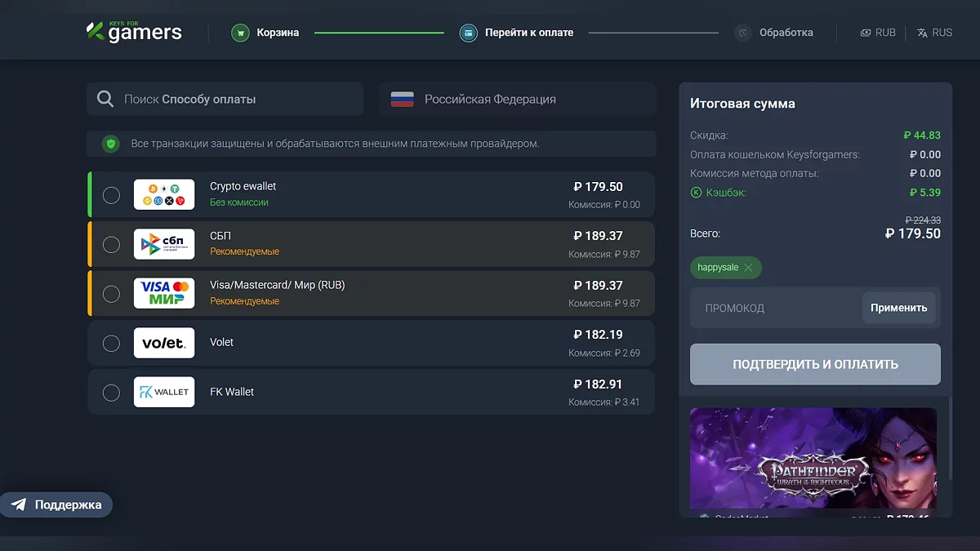Select the СБП radio button

(111, 244)
